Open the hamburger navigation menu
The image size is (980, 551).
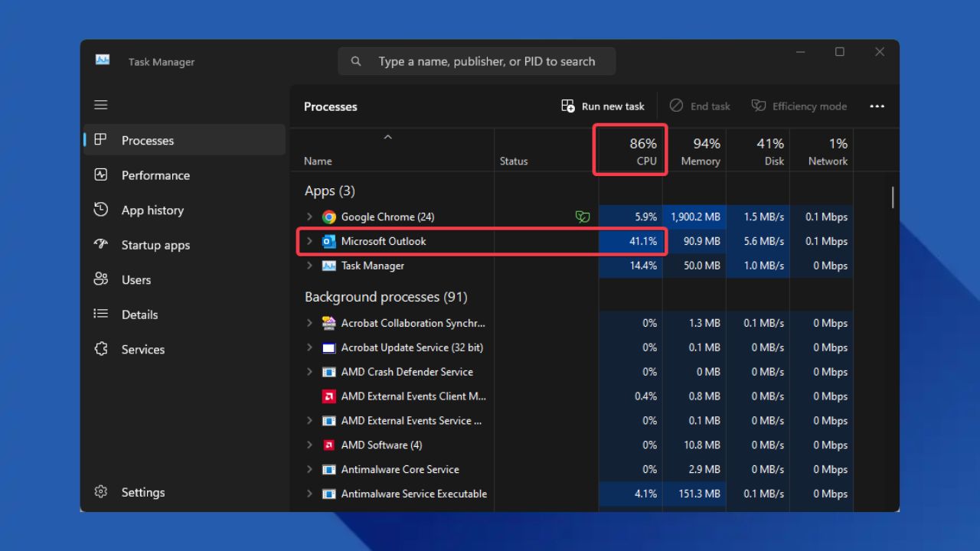[x=100, y=104]
